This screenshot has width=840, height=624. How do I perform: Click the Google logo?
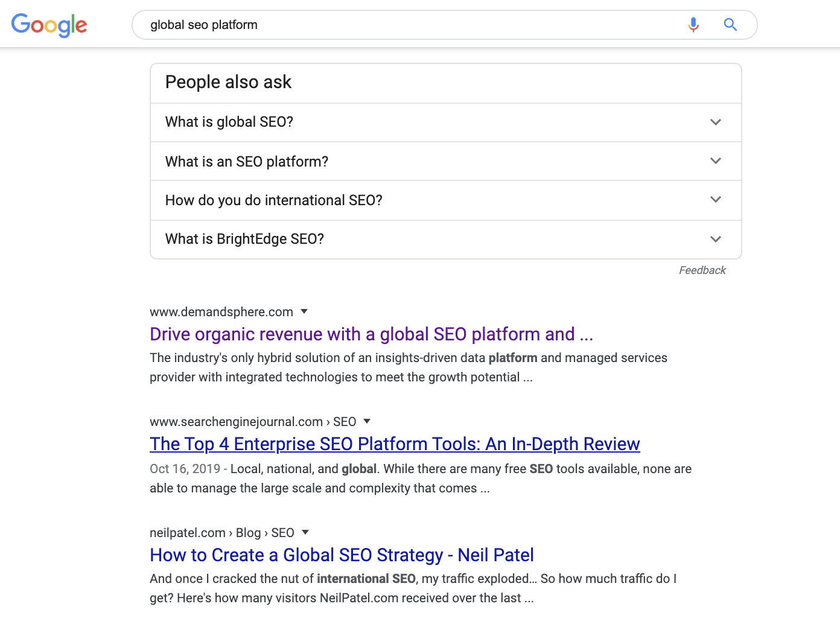click(49, 25)
